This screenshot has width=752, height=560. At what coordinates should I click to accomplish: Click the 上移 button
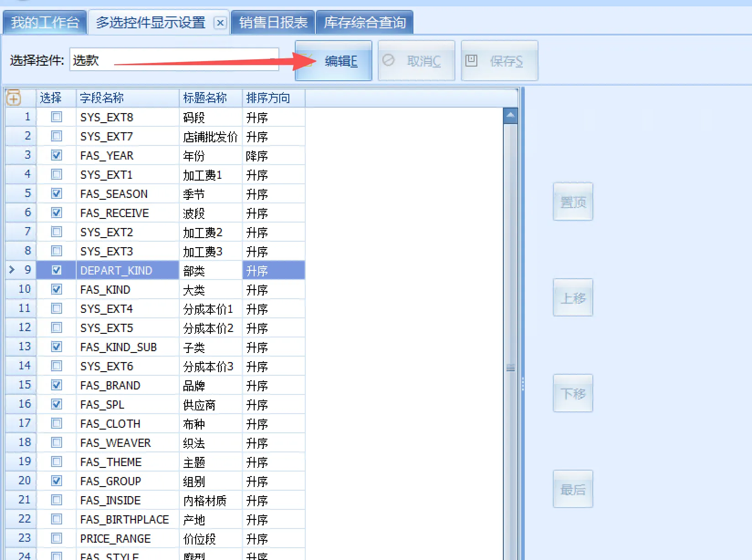coord(573,297)
